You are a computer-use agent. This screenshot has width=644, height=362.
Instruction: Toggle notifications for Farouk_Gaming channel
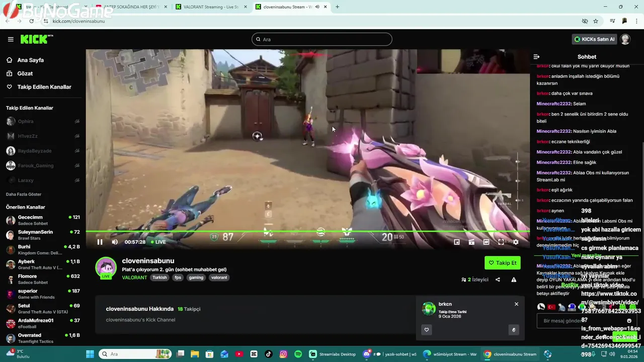click(77, 165)
